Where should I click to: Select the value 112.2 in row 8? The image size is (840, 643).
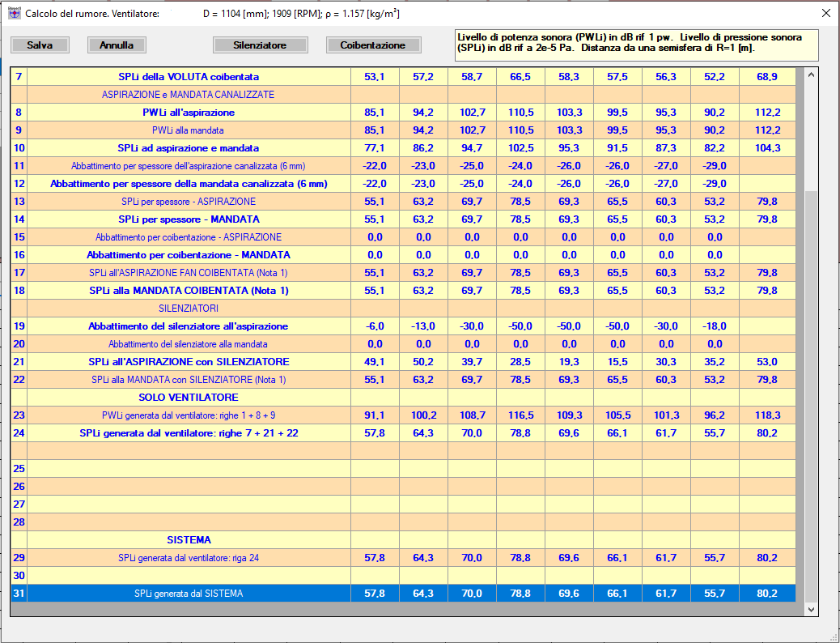tap(766, 113)
